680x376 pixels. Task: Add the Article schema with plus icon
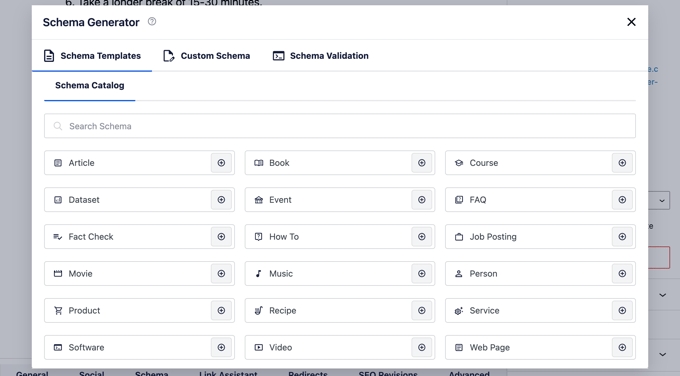click(221, 163)
